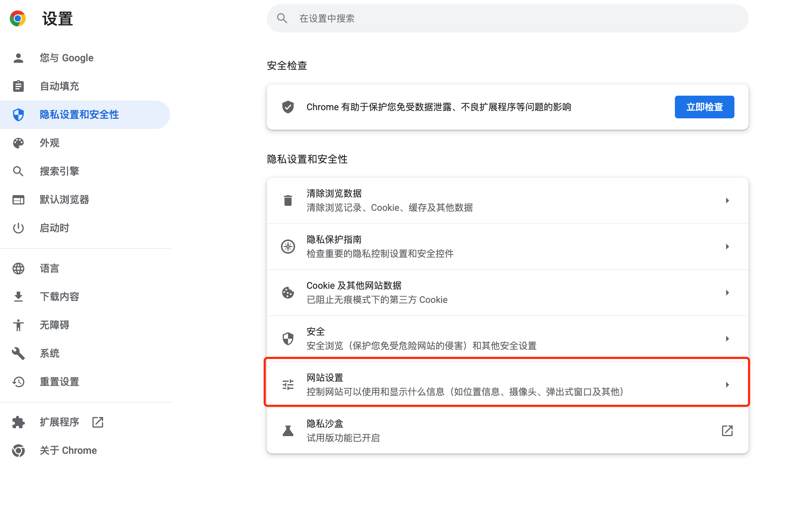
Task: Click the person icon beside 您与 Google
Action: [18, 58]
